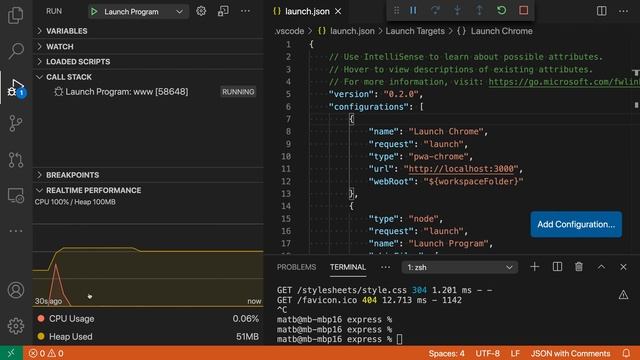640x360 pixels.
Task: Expand the Breakpoints section
Action: [x=148, y=175]
